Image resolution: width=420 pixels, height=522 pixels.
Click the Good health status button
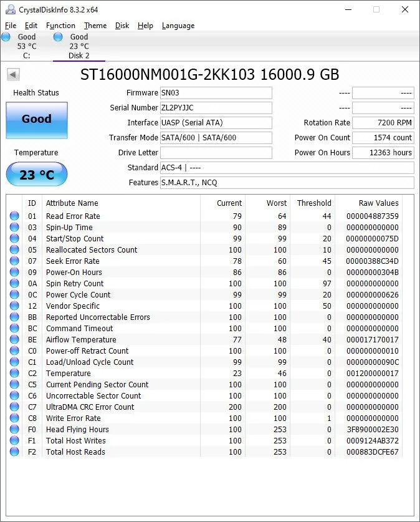pyautogui.click(x=37, y=120)
